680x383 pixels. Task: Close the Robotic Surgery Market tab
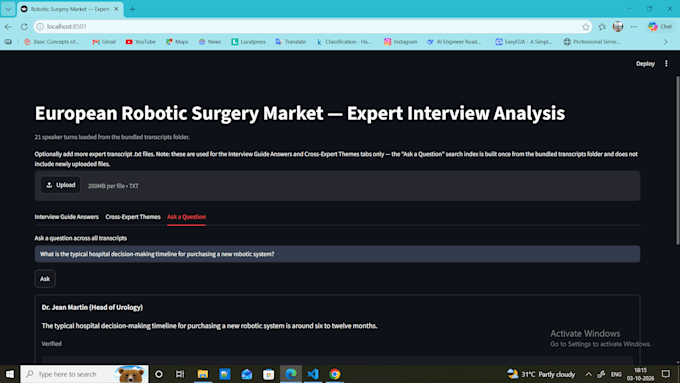(x=116, y=9)
